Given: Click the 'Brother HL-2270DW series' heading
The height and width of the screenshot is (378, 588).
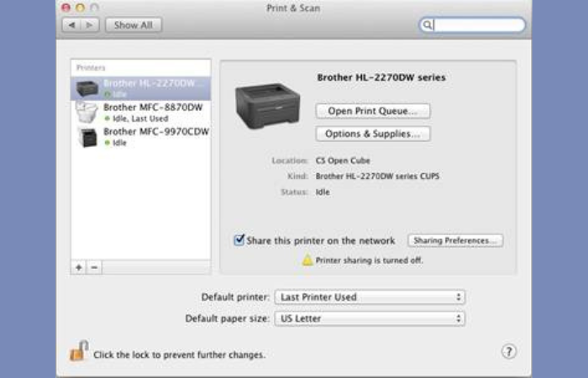Looking at the screenshot, I should (x=381, y=77).
